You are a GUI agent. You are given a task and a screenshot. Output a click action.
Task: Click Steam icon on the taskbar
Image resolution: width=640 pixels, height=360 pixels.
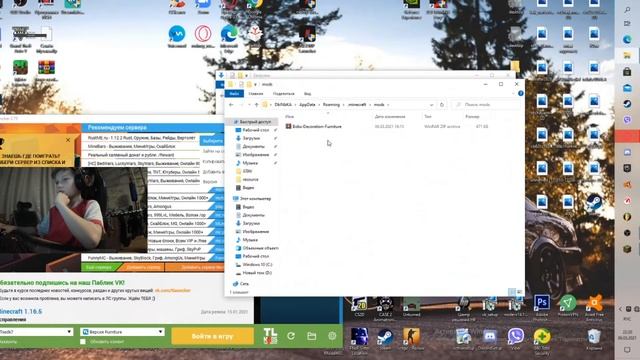[627, 104]
